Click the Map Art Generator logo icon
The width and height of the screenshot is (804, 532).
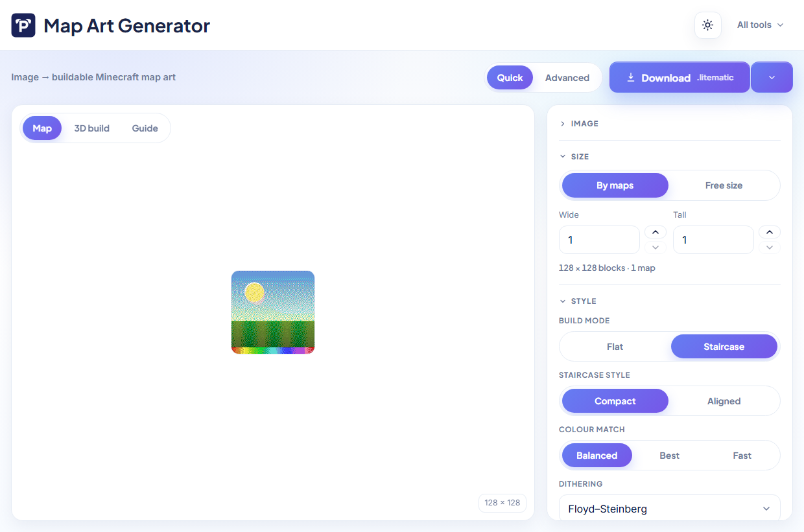[x=23, y=25]
